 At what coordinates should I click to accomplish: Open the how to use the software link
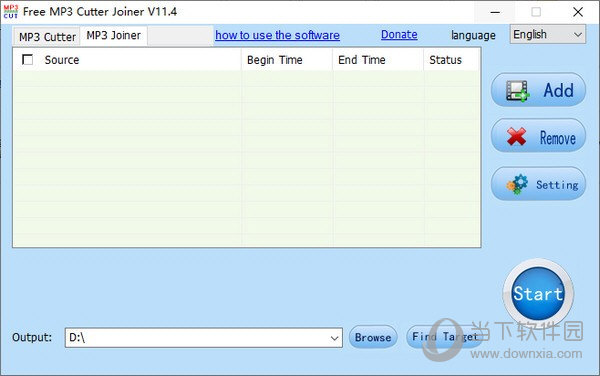coord(277,35)
